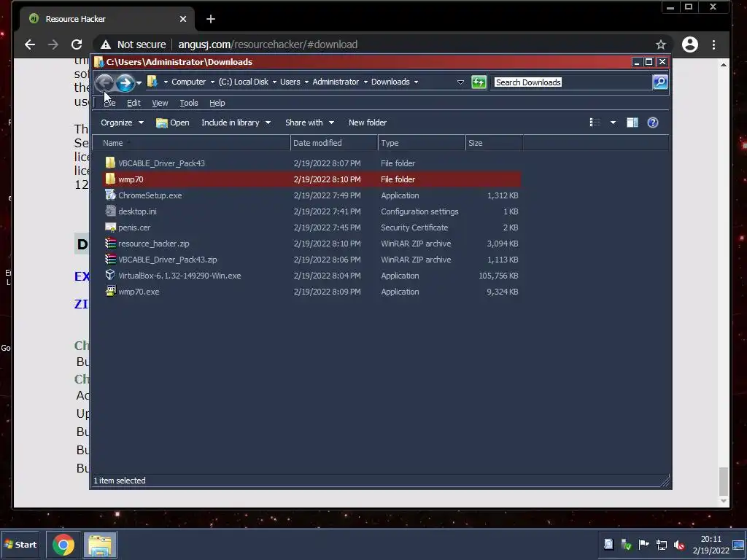The height and width of the screenshot is (560, 747).
Task: Open recent pages dropdown beside forward arrow
Action: 139,83
